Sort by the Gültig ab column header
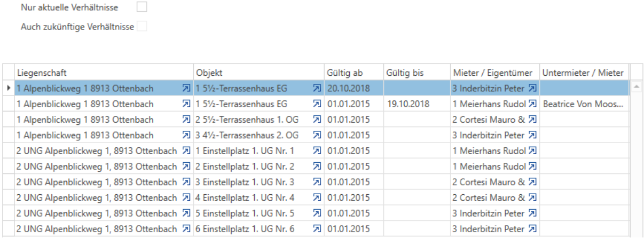Image resolution: width=644 pixels, height=238 pixels. click(353, 72)
